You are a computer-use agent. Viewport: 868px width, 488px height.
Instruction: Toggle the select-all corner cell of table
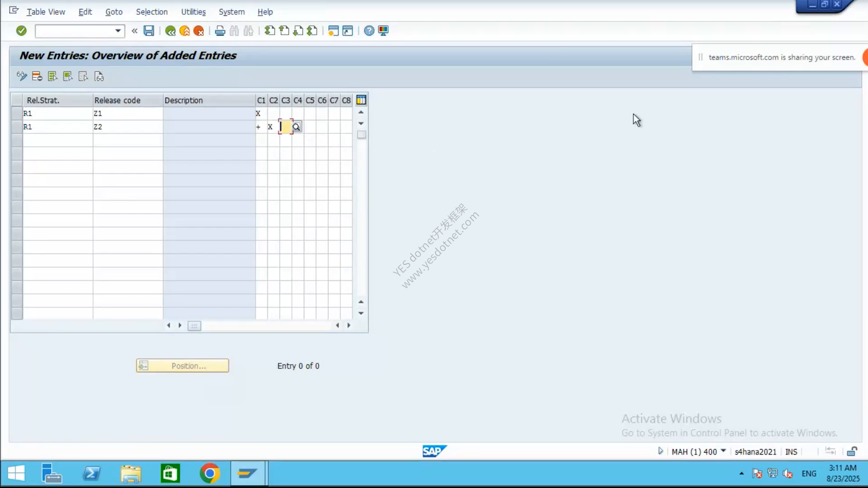click(17, 100)
